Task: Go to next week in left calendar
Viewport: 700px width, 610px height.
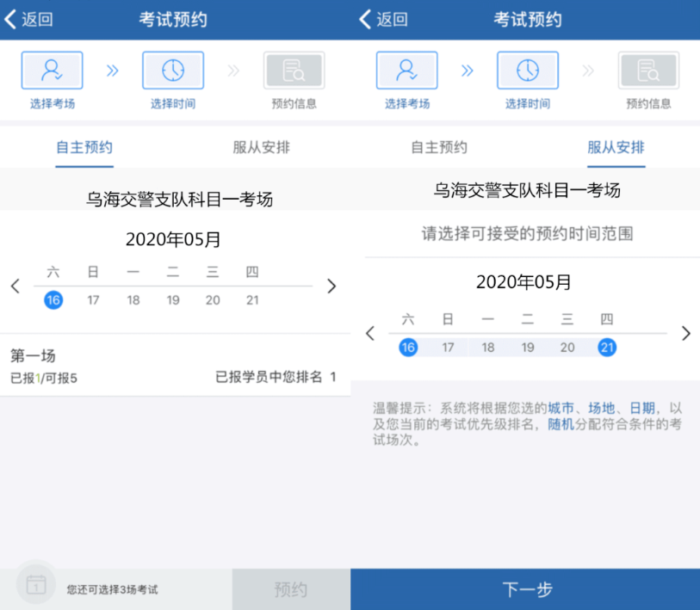Action: pyautogui.click(x=331, y=286)
